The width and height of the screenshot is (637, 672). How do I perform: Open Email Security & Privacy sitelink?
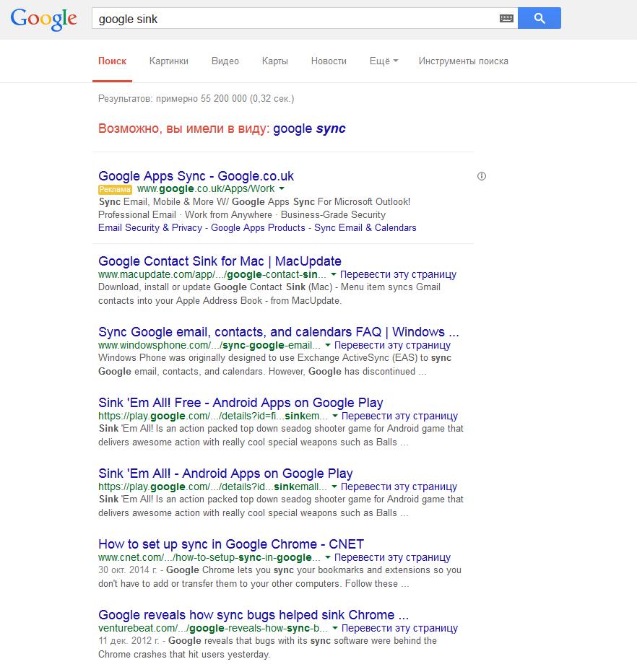(x=150, y=227)
